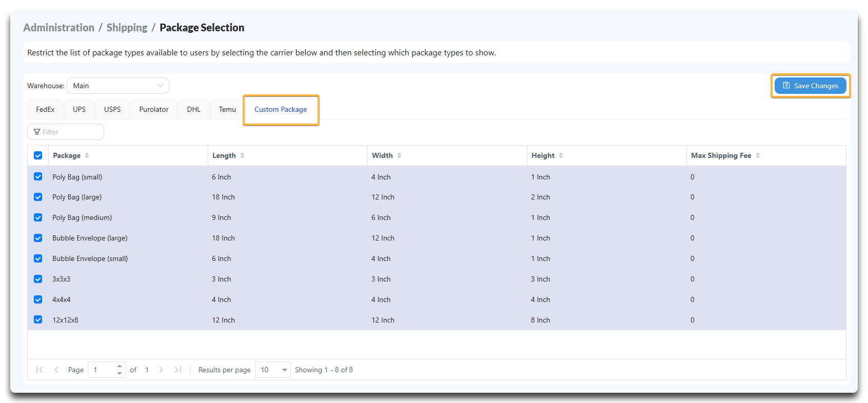The width and height of the screenshot is (868, 403).
Task: Click the filter funnel icon
Action: [x=37, y=132]
